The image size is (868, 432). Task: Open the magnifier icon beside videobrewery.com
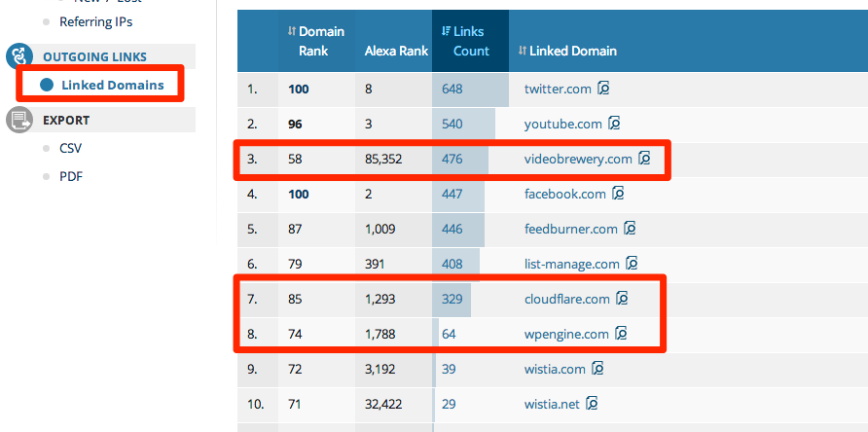[644, 159]
